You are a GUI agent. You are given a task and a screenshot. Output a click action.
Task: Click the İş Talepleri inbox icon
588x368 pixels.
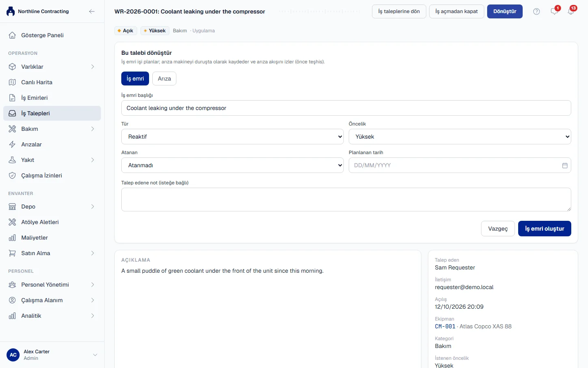pyautogui.click(x=12, y=113)
